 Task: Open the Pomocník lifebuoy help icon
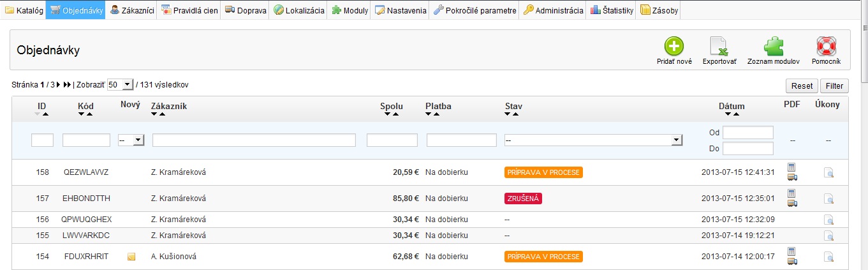point(826,47)
